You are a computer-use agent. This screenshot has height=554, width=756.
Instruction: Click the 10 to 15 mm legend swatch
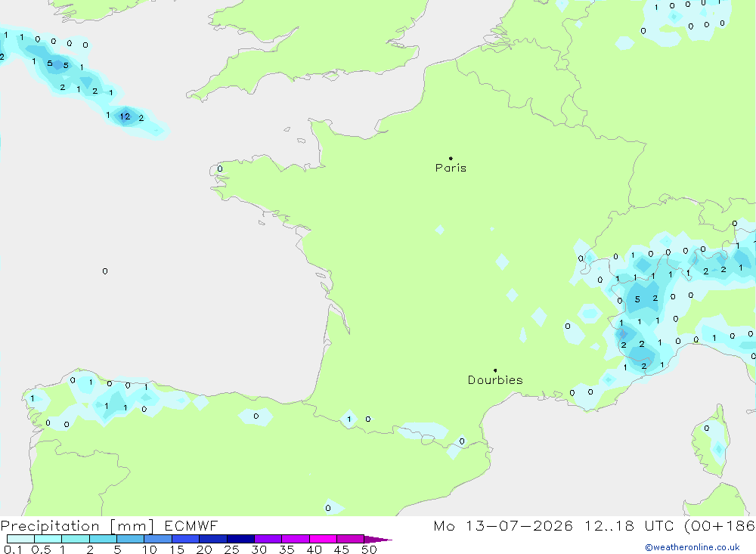[158, 539]
